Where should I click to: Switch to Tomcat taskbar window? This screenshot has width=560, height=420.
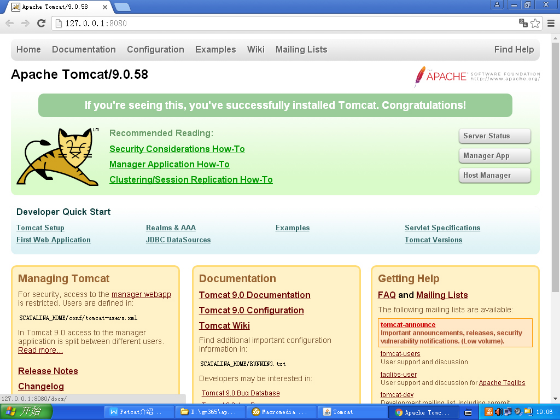coord(352,412)
